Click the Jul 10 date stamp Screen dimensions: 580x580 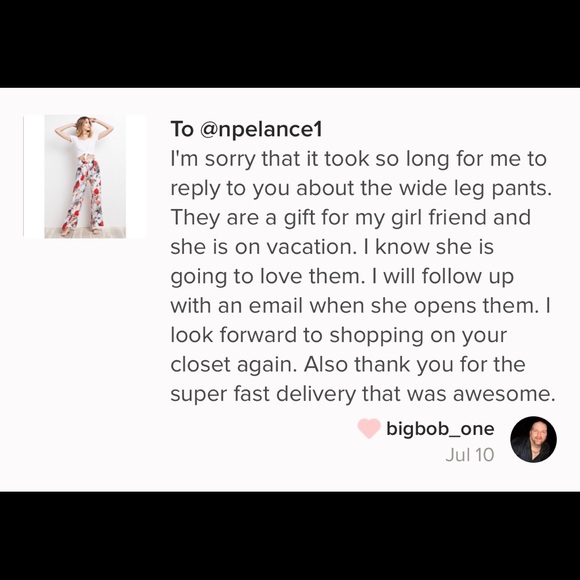coord(470,455)
